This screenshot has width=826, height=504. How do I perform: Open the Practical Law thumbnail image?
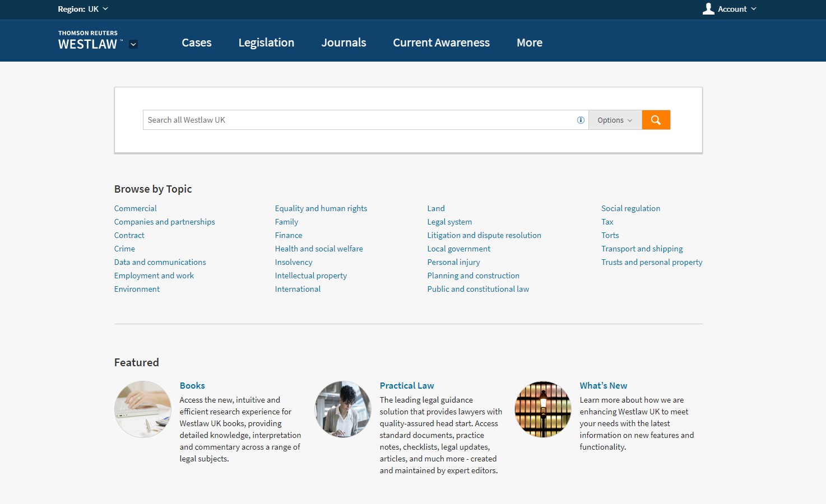[343, 409]
